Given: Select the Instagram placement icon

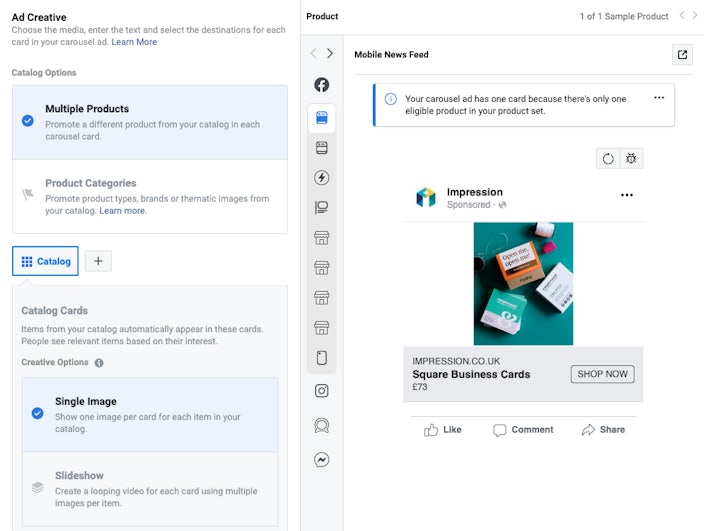Looking at the screenshot, I should [x=321, y=391].
